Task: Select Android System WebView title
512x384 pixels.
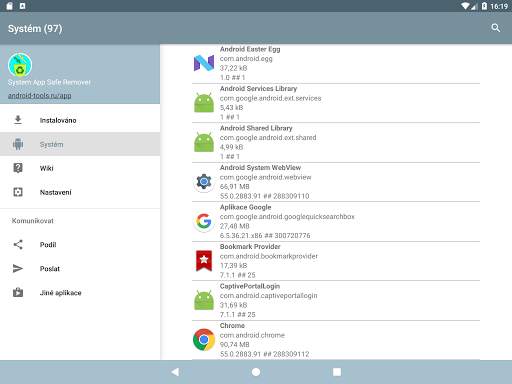Action: [260, 167]
